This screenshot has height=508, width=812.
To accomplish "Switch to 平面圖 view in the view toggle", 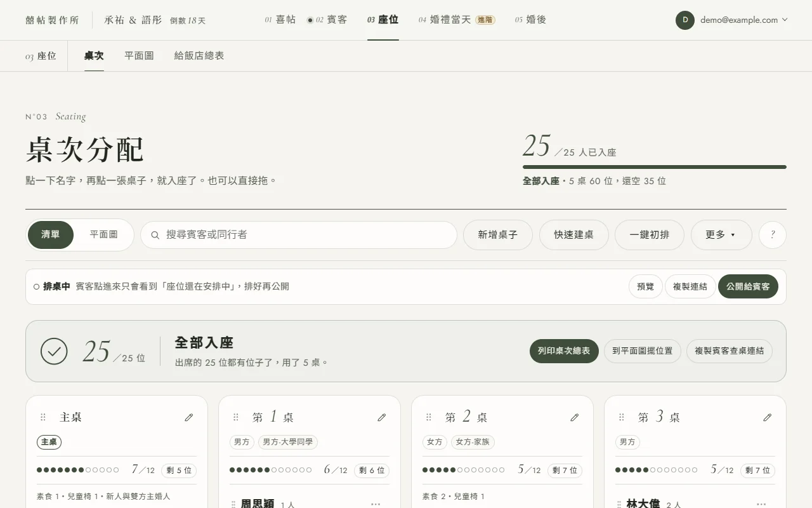I will tap(103, 235).
